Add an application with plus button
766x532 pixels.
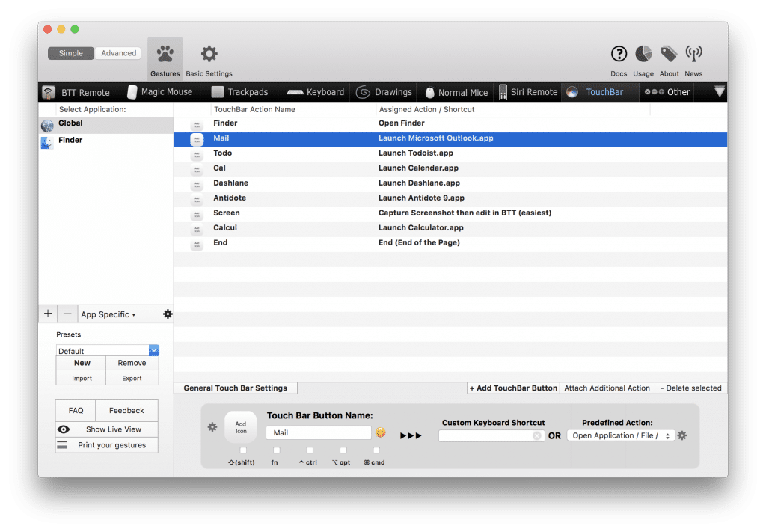(48, 314)
